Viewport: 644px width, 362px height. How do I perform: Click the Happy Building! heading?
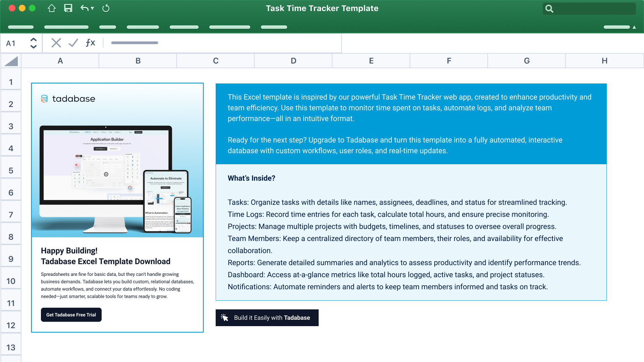click(69, 251)
